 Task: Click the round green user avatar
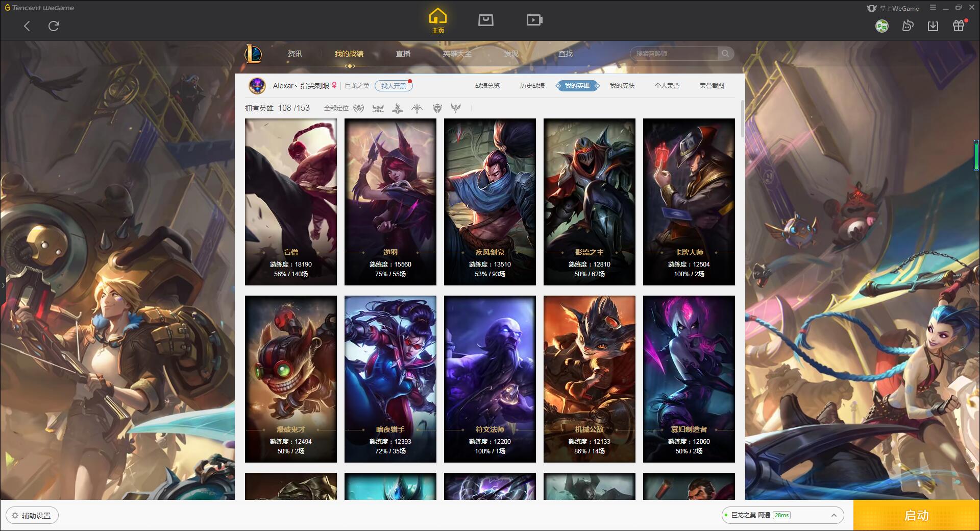(x=882, y=26)
